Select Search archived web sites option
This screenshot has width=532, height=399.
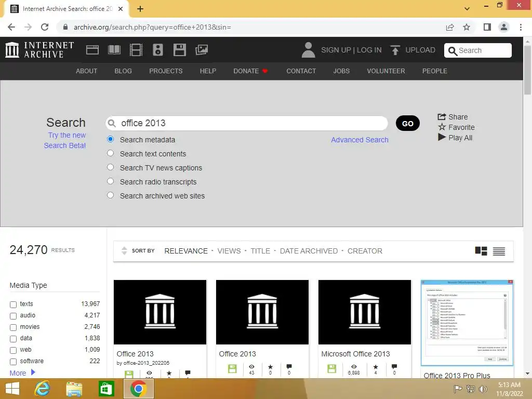(x=110, y=195)
